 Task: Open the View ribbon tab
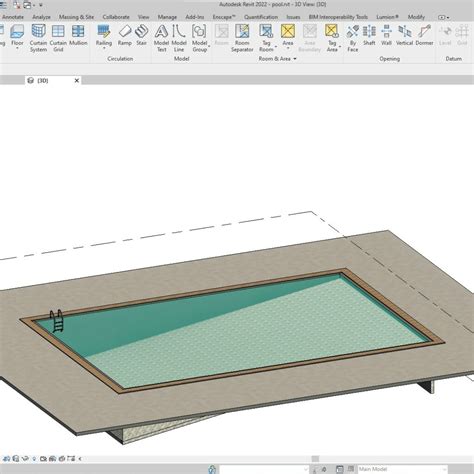(144, 17)
